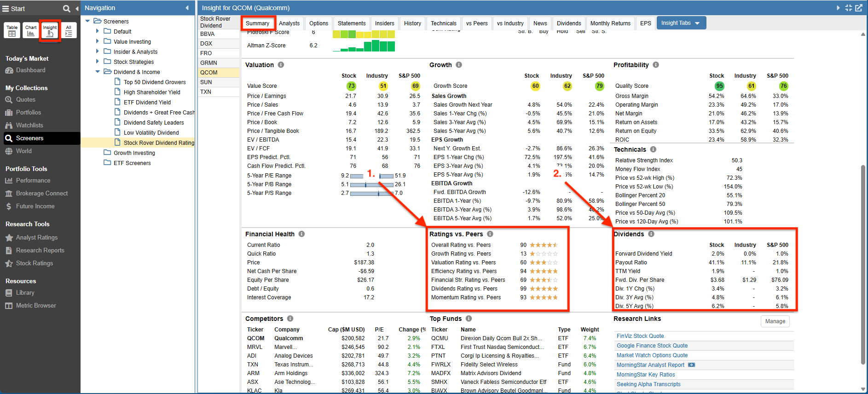Open the Start hamburger menu
Image resolution: width=868 pixels, height=394 pixels.
(x=6, y=9)
